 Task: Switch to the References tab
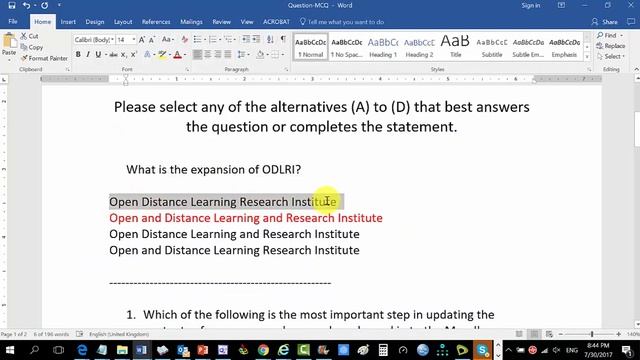click(x=156, y=22)
